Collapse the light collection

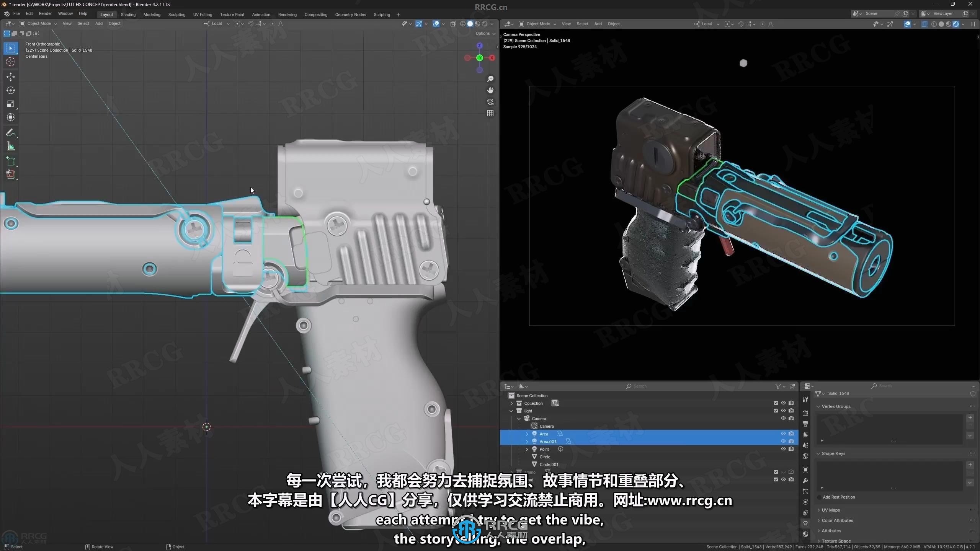tap(511, 411)
